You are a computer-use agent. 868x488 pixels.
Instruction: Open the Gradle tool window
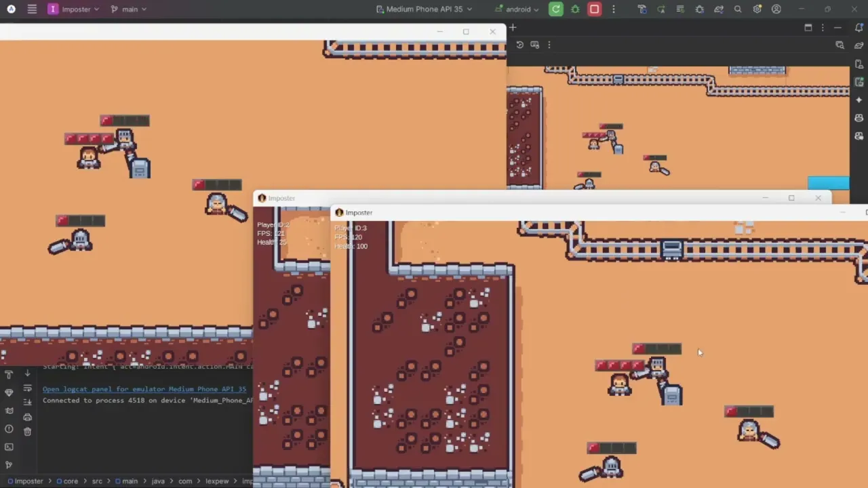tap(859, 45)
